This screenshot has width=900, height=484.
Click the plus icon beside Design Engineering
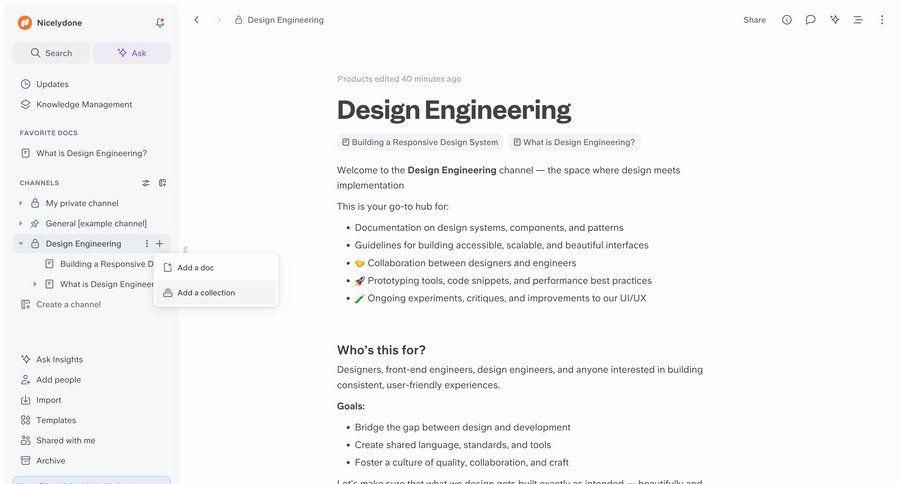160,244
